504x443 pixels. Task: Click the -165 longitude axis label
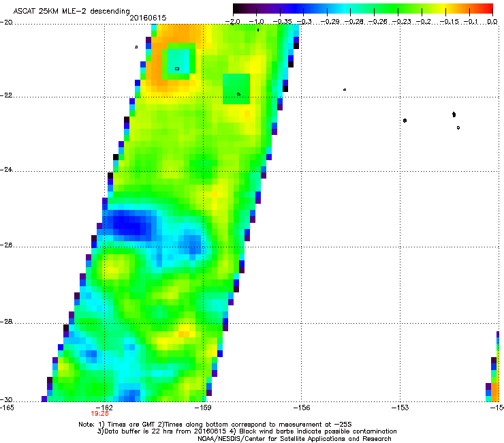pos(7,408)
